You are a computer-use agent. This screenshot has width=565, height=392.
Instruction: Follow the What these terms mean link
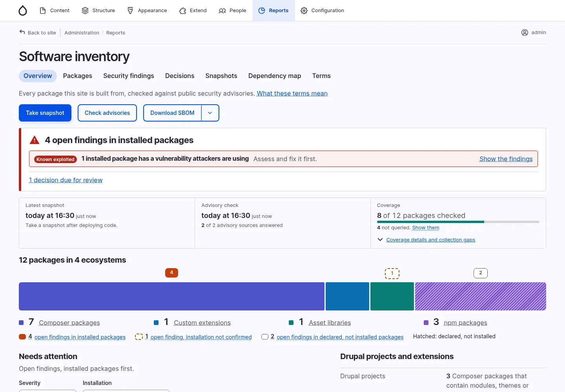(292, 93)
